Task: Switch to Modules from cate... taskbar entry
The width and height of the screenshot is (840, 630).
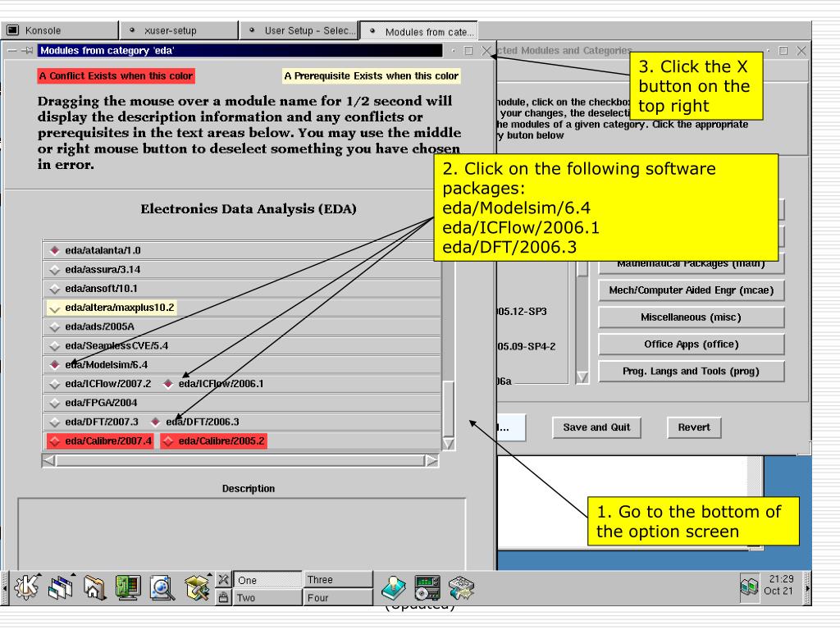Action: (x=418, y=31)
